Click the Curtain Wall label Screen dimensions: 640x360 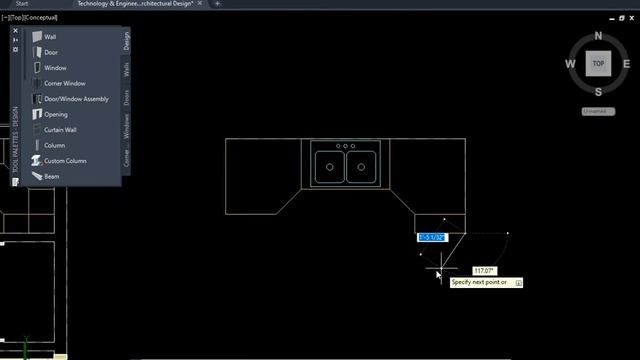pos(60,130)
